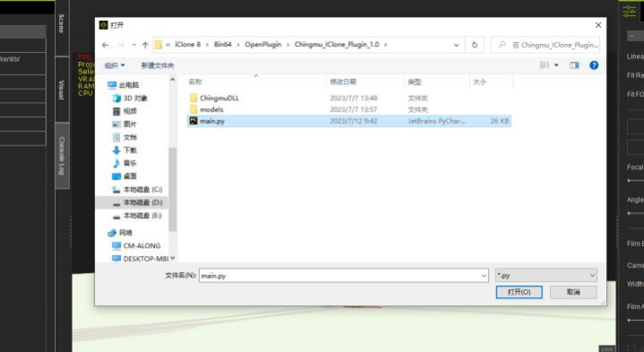Expand the file name history dropdown
644x352 pixels.
click(483, 276)
